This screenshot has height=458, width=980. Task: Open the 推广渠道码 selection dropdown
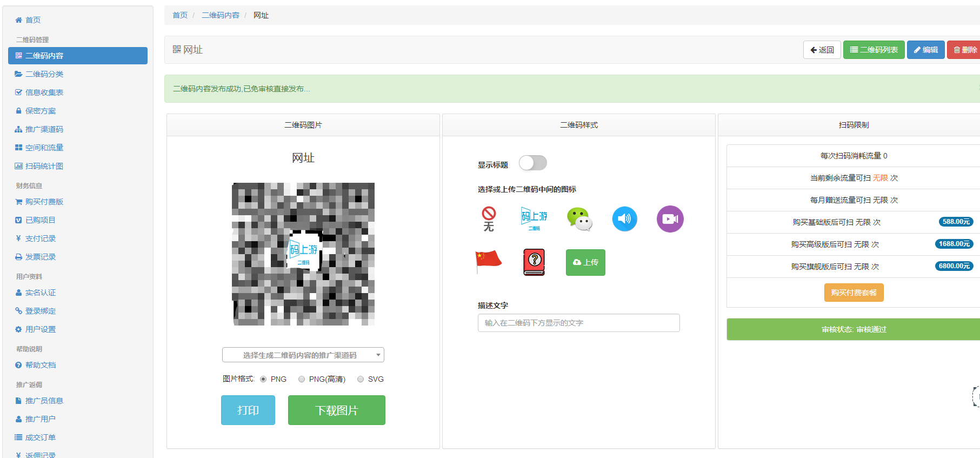(303, 355)
